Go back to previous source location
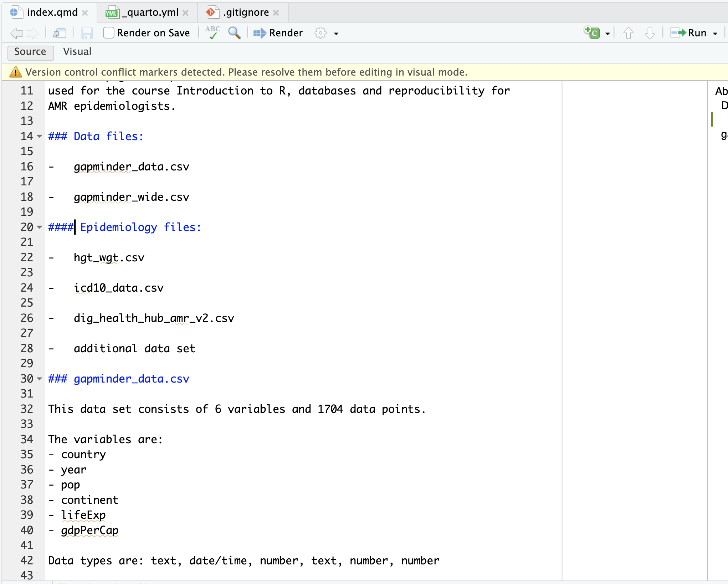The width and height of the screenshot is (728, 584). point(17,33)
